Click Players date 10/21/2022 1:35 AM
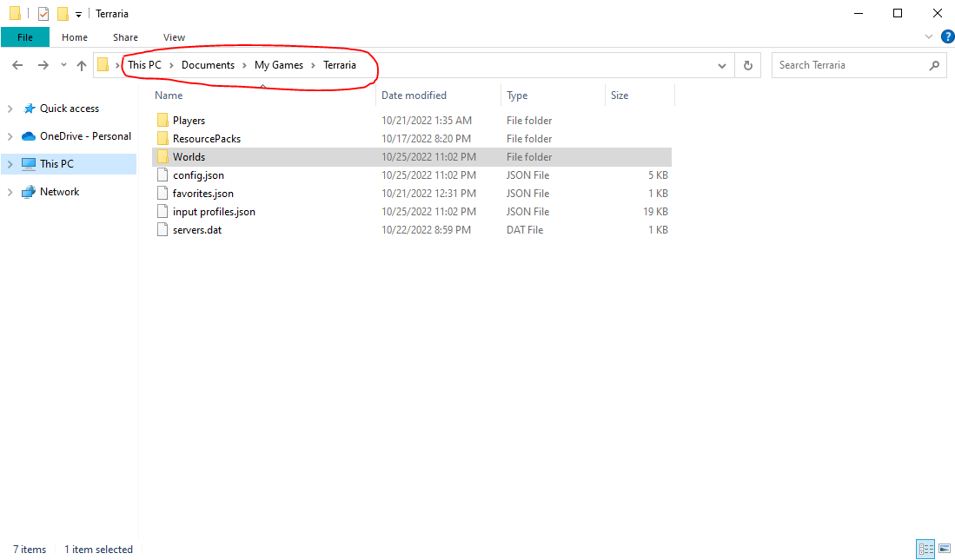This screenshot has height=560, width=955. pyautogui.click(x=427, y=121)
